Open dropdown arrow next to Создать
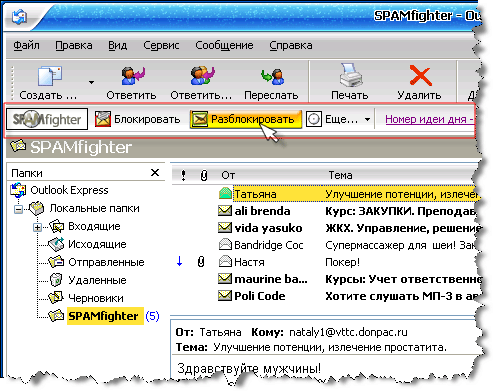 coord(91,82)
